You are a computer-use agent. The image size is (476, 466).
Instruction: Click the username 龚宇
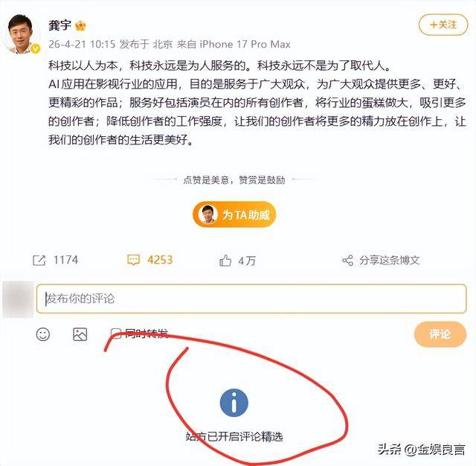pyautogui.click(x=59, y=25)
